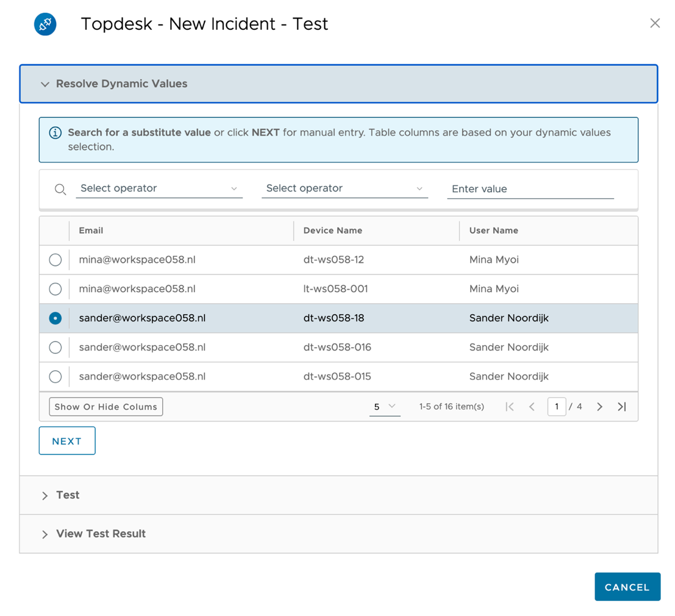The image size is (675, 616).
Task: Open the second Select operator dropdown
Action: coord(345,188)
